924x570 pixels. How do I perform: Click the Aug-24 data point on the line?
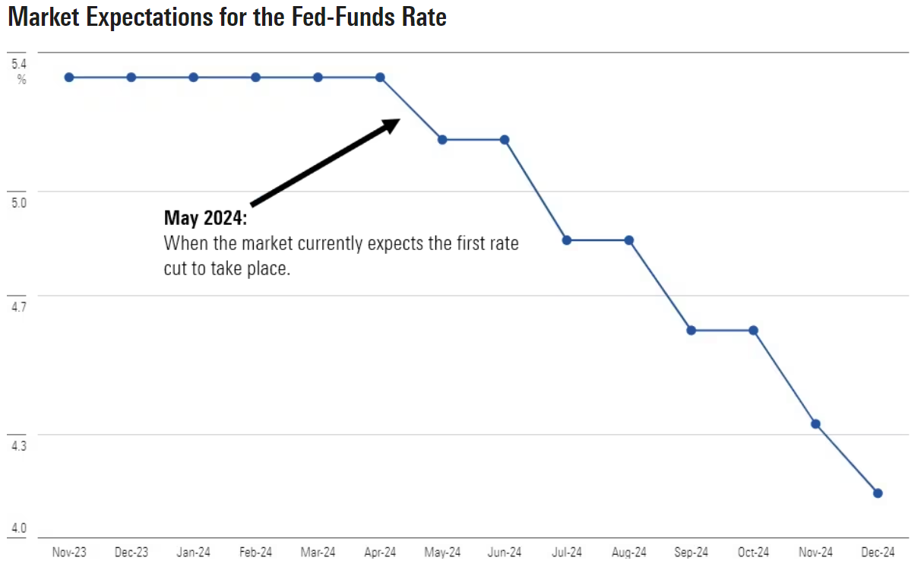point(629,240)
